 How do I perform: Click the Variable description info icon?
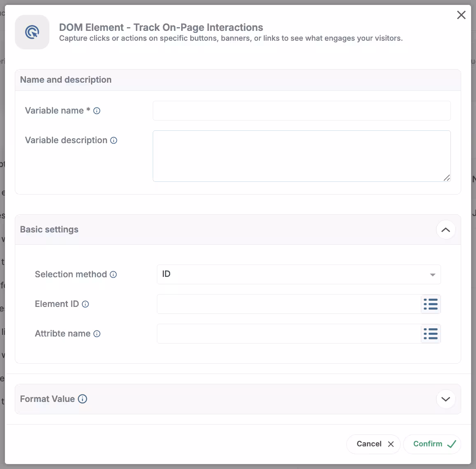point(114,140)
